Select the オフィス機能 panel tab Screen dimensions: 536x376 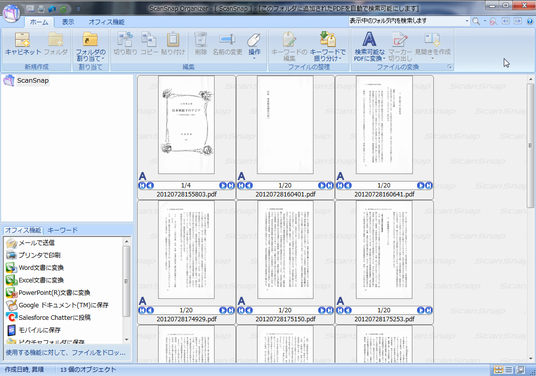[23, 230]
